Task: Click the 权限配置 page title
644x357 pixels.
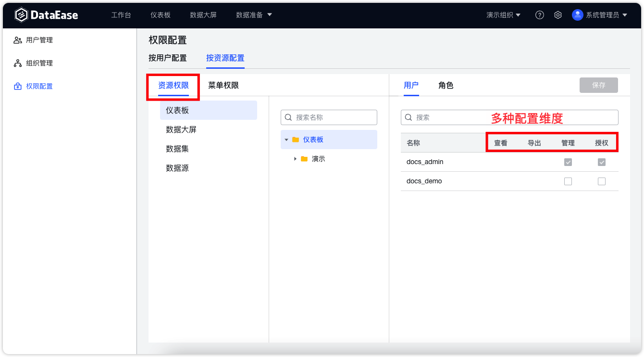Action: pyautogui.click(x=168, y=40)
